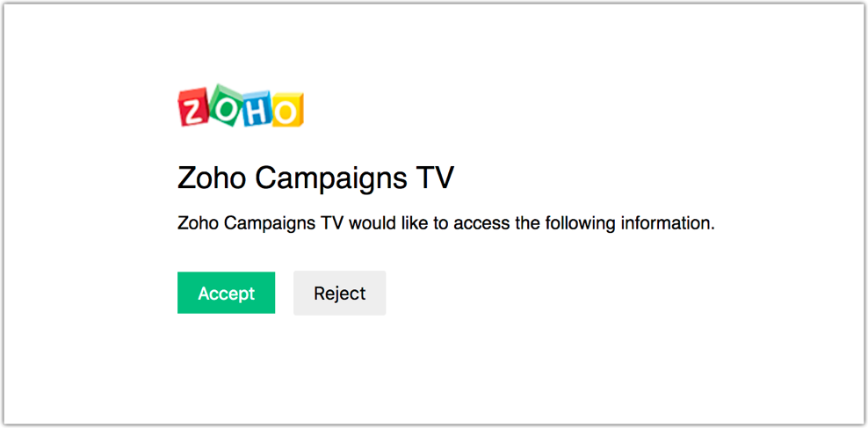Click the 'Zoho Campaigns TV' heading
Screen dimensions: 868x428
(315, 180)
